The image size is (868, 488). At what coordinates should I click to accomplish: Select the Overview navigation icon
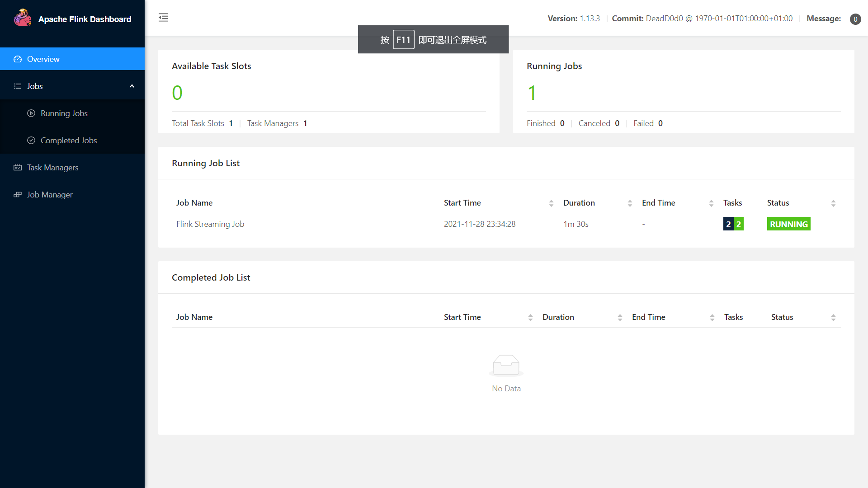tap(17, 58)
